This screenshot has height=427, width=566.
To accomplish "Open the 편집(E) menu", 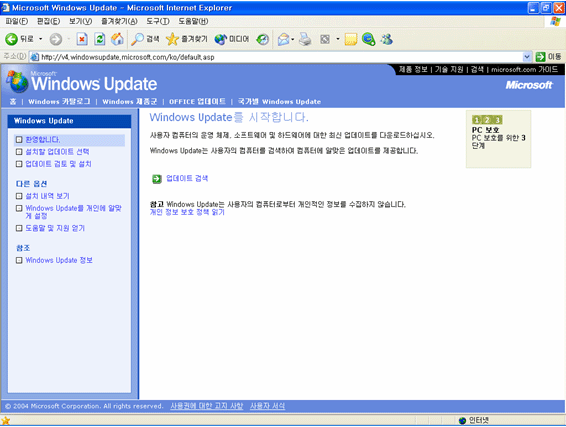I will click(48, 21).
